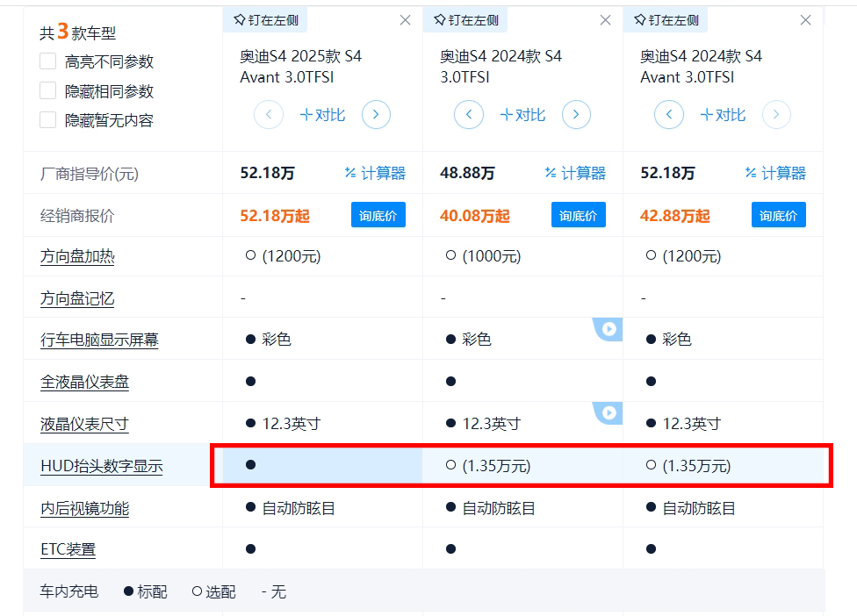Screen dimensions: 857x616
Task: Open the 全液晶仪表盘 parameter link
Action: tap(84, 382)
